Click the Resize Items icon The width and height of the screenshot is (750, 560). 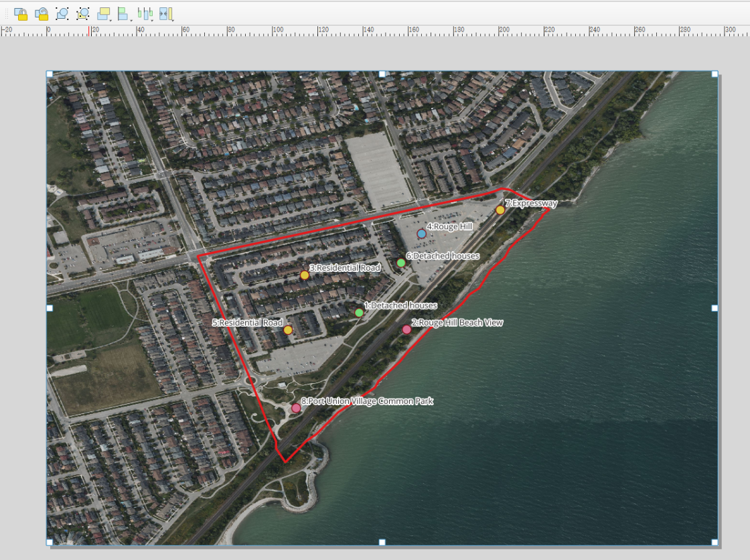165,14
